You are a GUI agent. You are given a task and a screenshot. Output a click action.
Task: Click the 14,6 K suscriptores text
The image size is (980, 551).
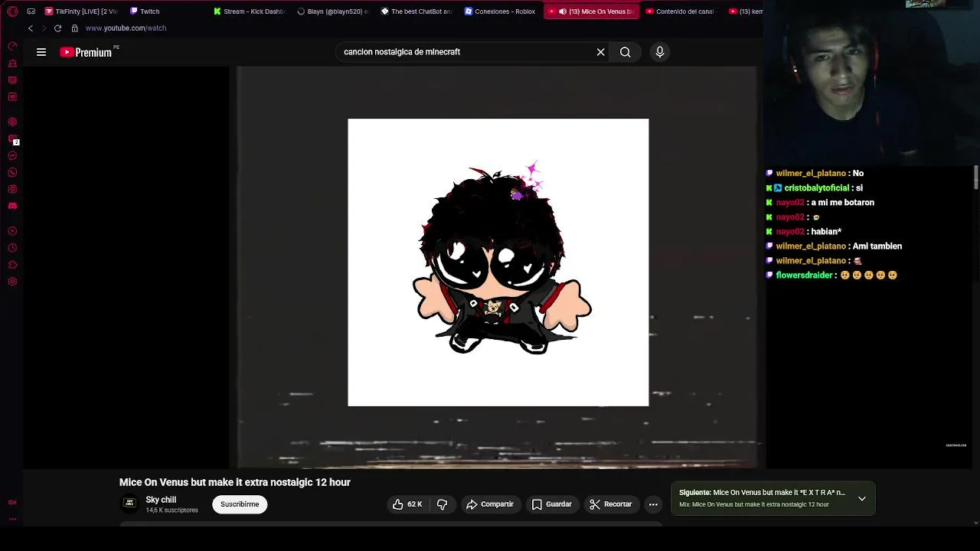tap(171, 510)
